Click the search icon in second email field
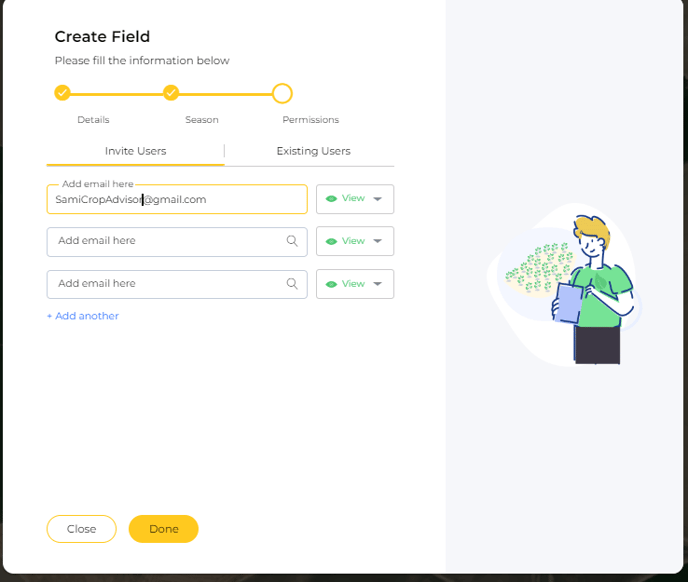 [x=292, y=241]
